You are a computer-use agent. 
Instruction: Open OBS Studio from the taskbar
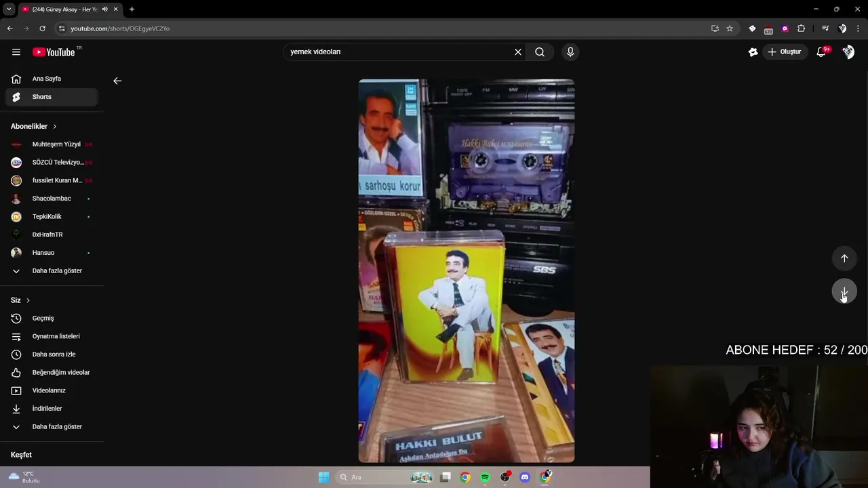point(505,477)
